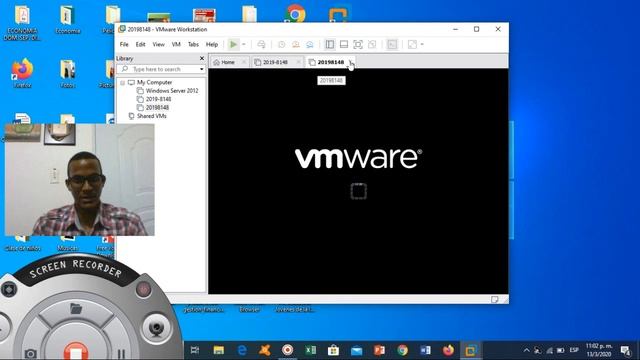This screenshot has width=640, height=360.
Task: Select Windows Server 2012 in library
Action: coord(172,91)
